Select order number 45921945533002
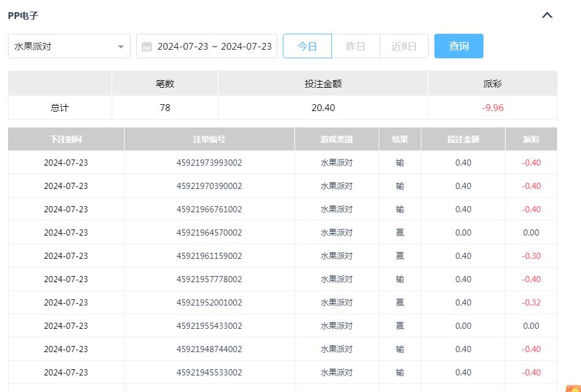The height and width of the screenshot is (392, 581). click(209, 372)
